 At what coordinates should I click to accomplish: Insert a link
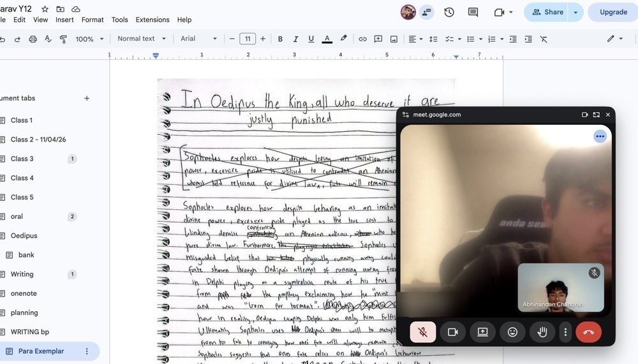pyautogui.click(x=362, y=39)
